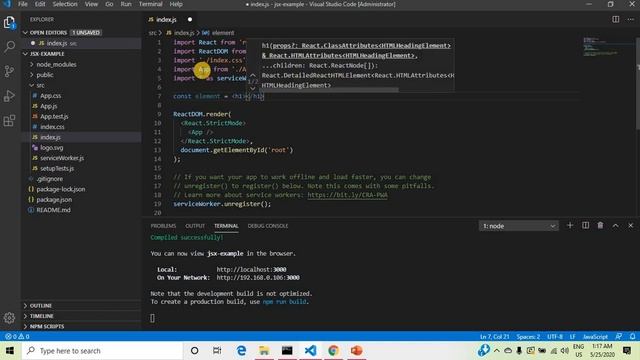The height and width of the screenshot is (360, 640).
Task: Click the editor minimap preview
Action: (601, 47)
